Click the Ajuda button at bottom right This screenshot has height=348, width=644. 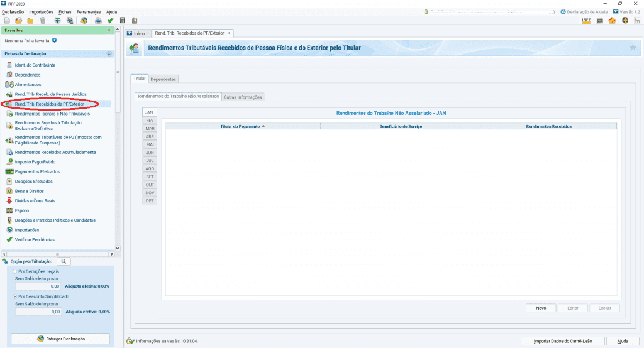click(623, 341)
